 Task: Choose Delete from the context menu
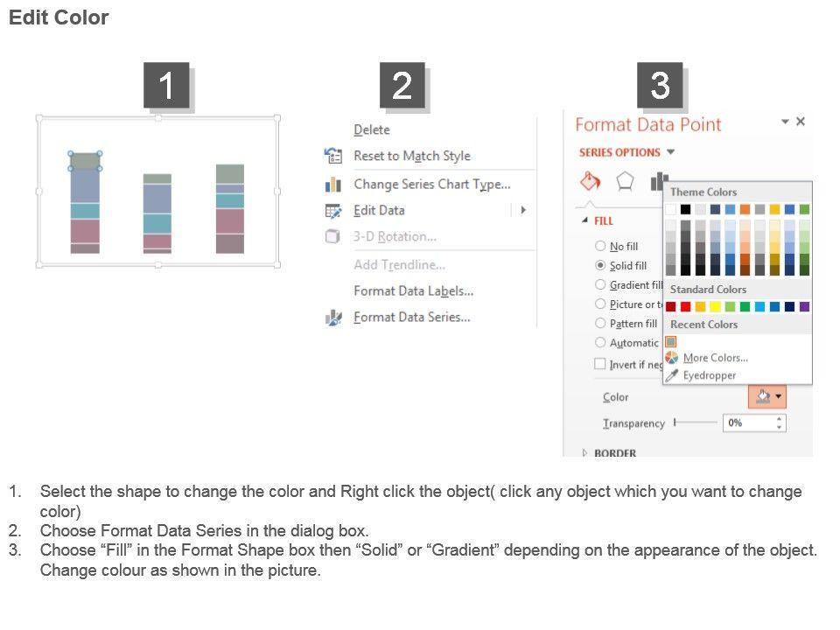point(372,129)
